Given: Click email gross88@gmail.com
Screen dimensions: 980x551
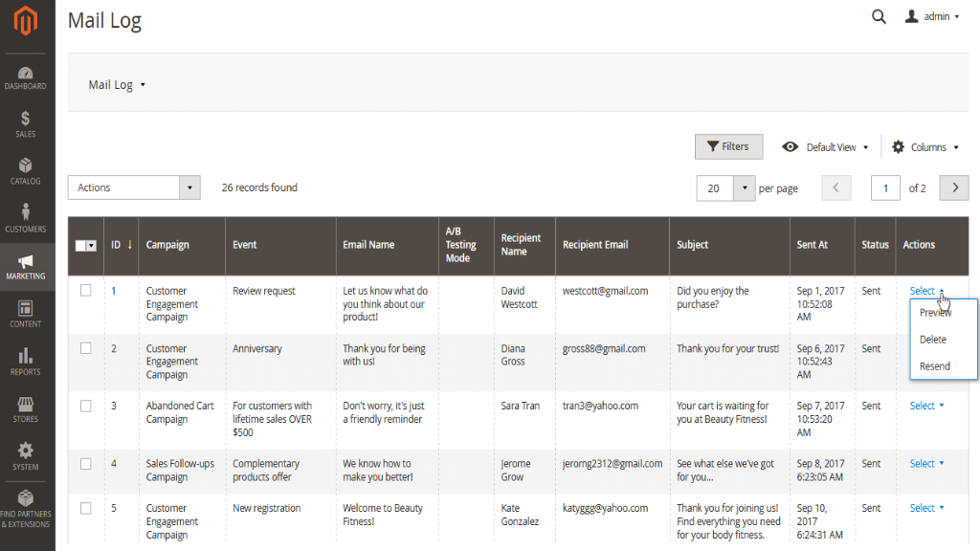Looking at the screenshot, I should [x=604, y=348].
